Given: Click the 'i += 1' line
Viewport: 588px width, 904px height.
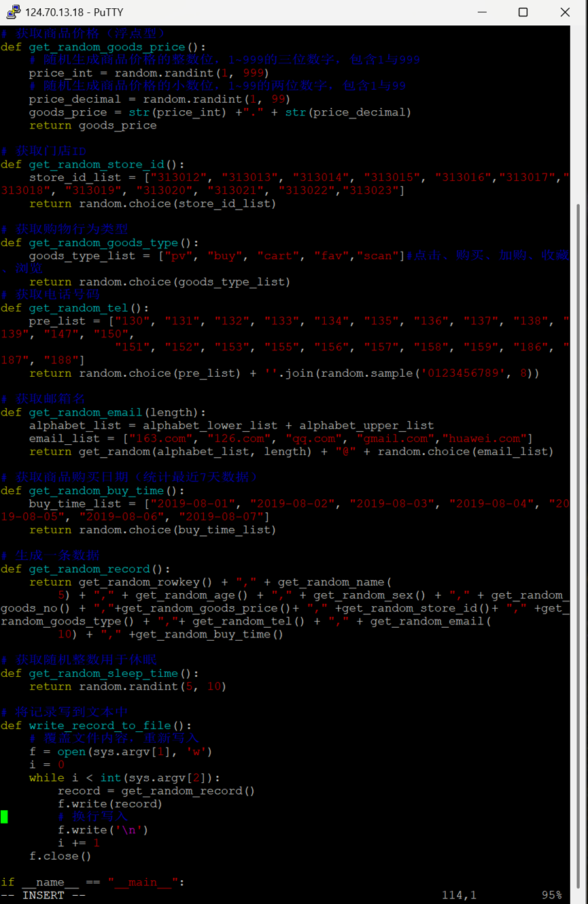Looking at the screenshot, I should 79,843.
